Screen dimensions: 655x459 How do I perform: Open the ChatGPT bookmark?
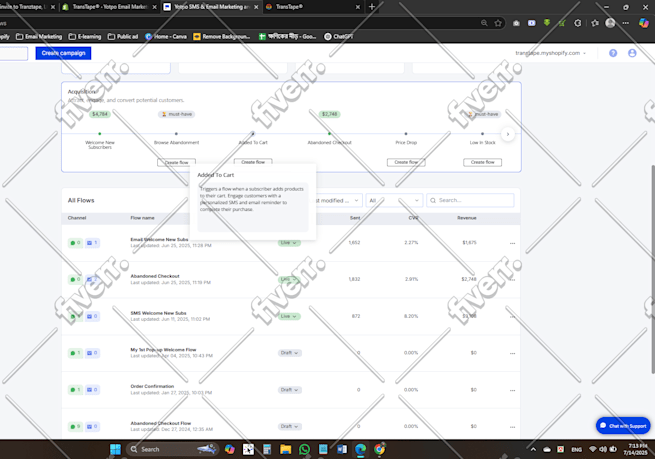[x=339, y=37]
